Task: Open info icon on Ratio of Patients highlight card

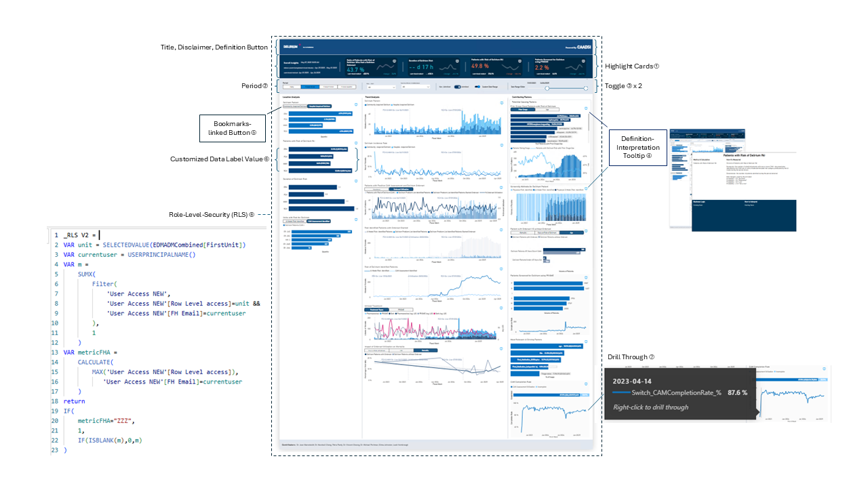Action: click(x=395, y=61)
